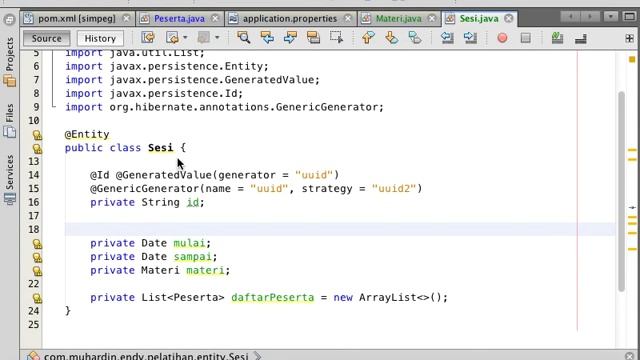This screenshot has height=360, width=640.
Task: Click yellow warning square atop error stripe
Action: 632,60
